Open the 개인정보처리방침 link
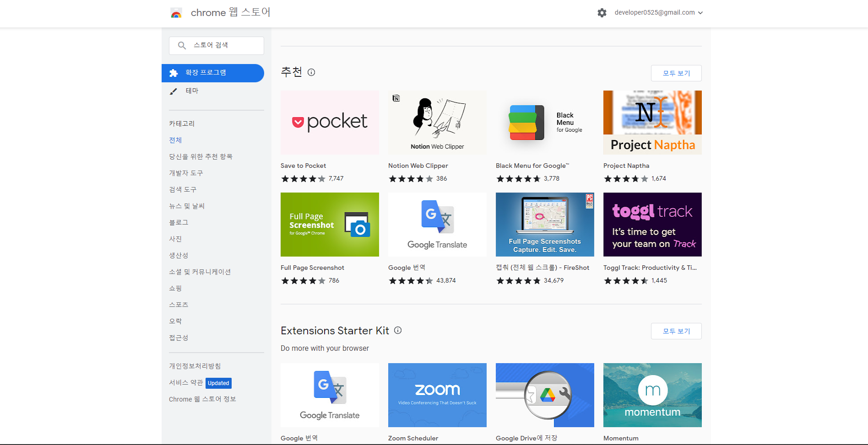 pos(195,366)
